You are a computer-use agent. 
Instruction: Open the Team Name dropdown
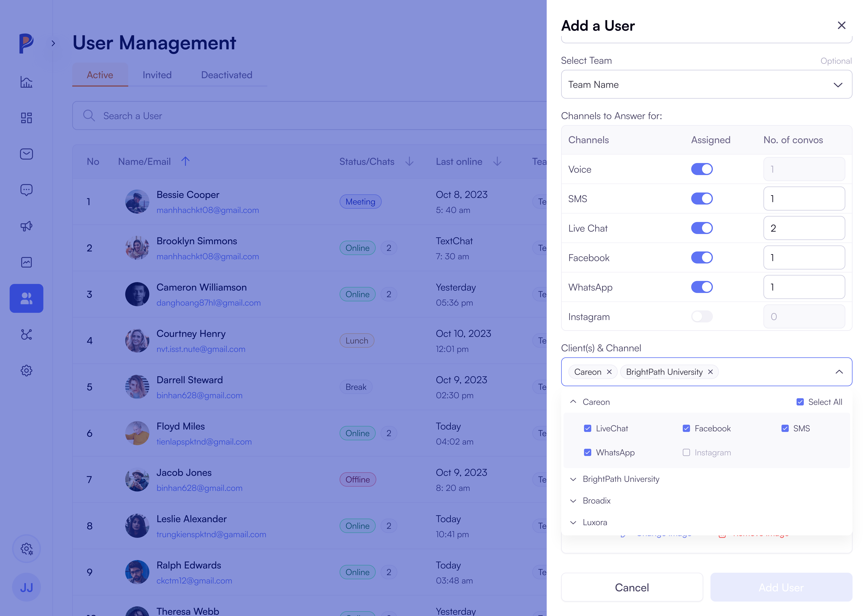706,85
